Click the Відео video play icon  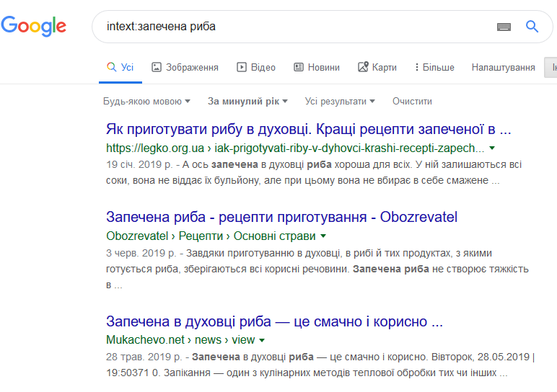click(242, 67)
